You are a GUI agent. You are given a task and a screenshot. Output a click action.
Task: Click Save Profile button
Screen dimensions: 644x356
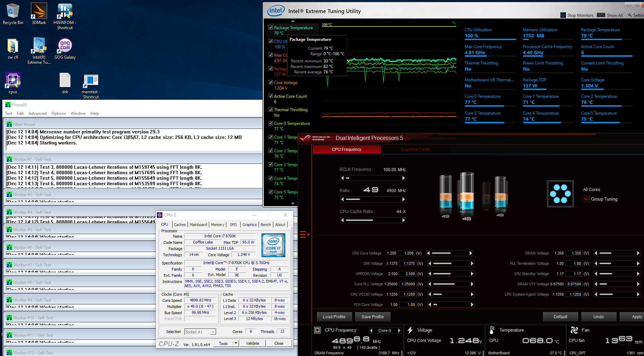click(372, 317)
